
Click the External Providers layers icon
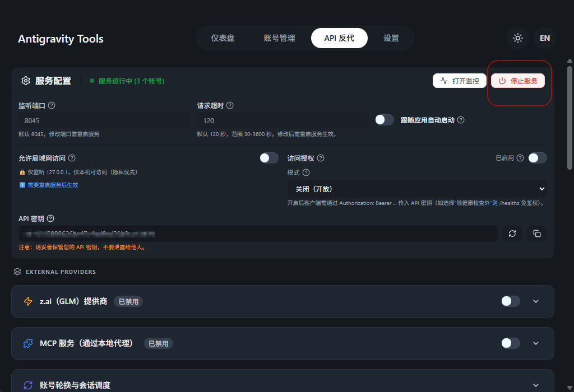[17, 272]
